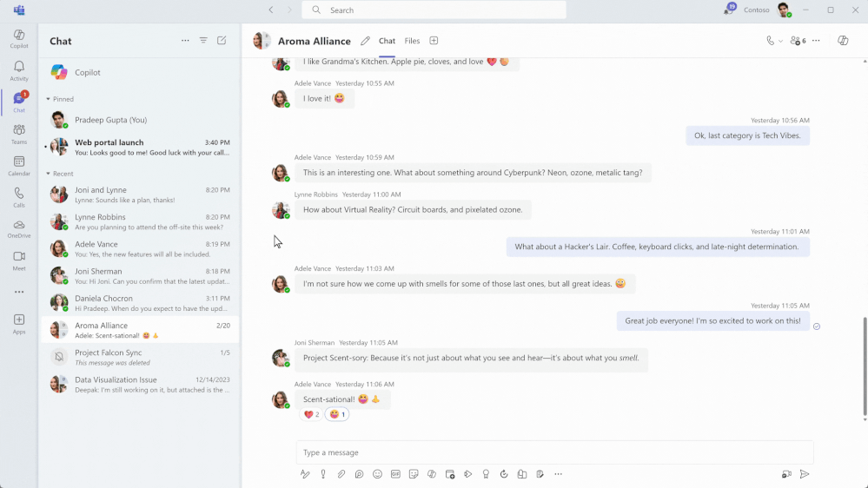Toggle the laughing emoji reaction with count 1
The image size is (868, 488).
pos(336,414)
